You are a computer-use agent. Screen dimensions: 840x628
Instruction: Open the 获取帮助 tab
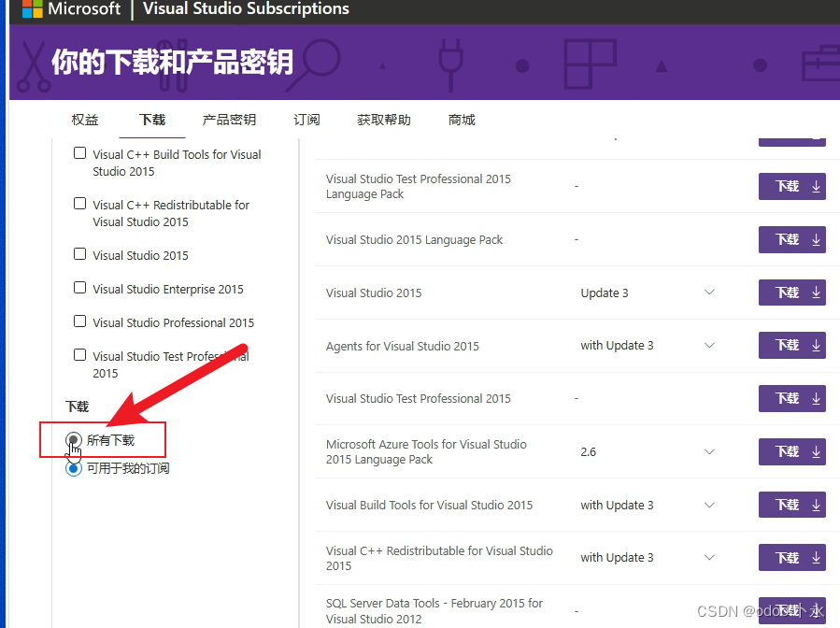384,120
